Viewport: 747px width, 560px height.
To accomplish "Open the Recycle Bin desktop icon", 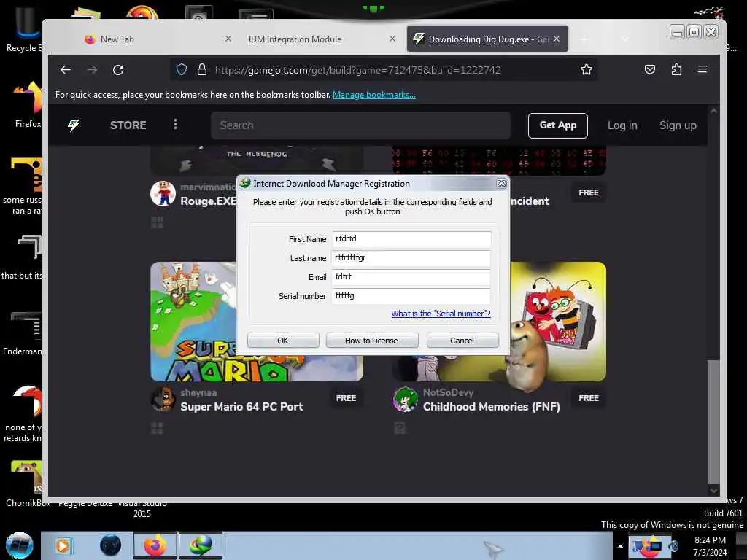I will [x=24, y=31].
